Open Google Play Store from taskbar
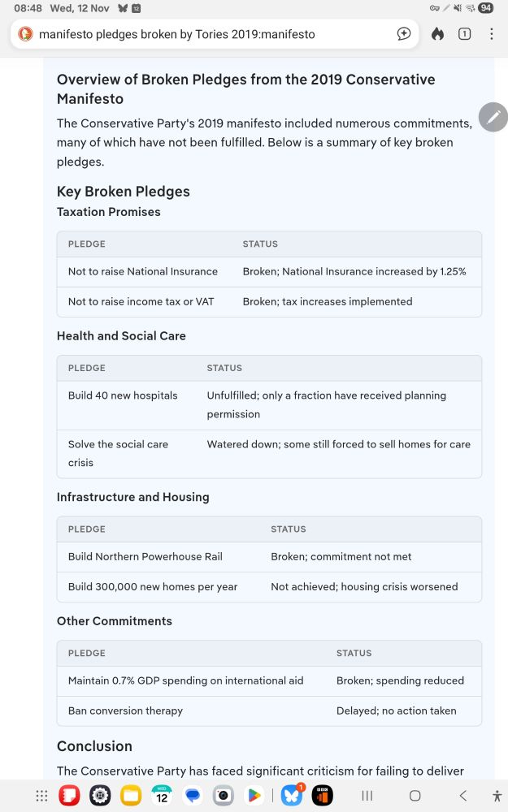508x812 pixels. point(254,796)
